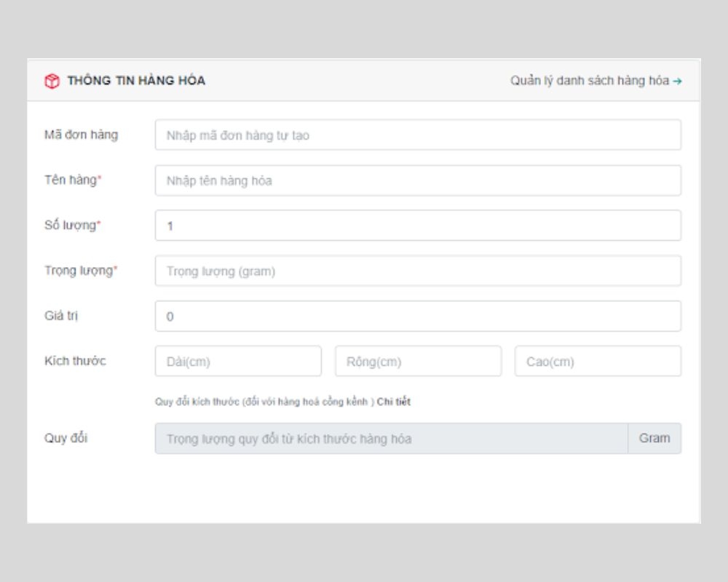
Task: Click the Quy đổi label
Action: (x=66, y=438)
